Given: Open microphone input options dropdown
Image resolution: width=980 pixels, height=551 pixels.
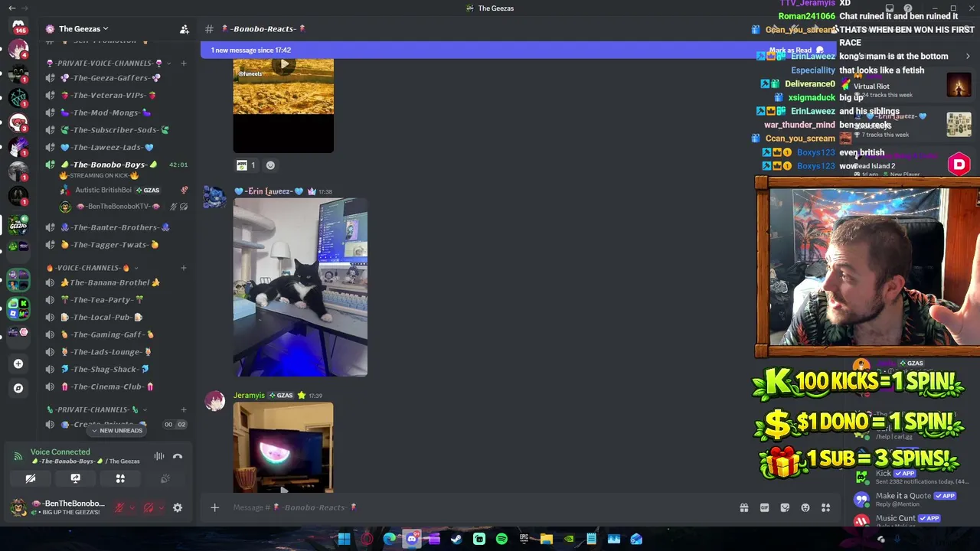Looking at the screenshot, I should [x=132, y=507].
